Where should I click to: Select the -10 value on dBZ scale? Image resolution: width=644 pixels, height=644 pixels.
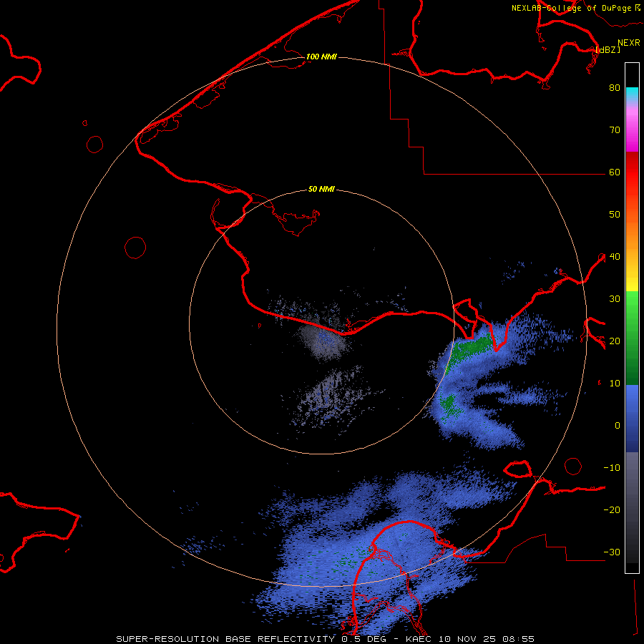point(612,467)
